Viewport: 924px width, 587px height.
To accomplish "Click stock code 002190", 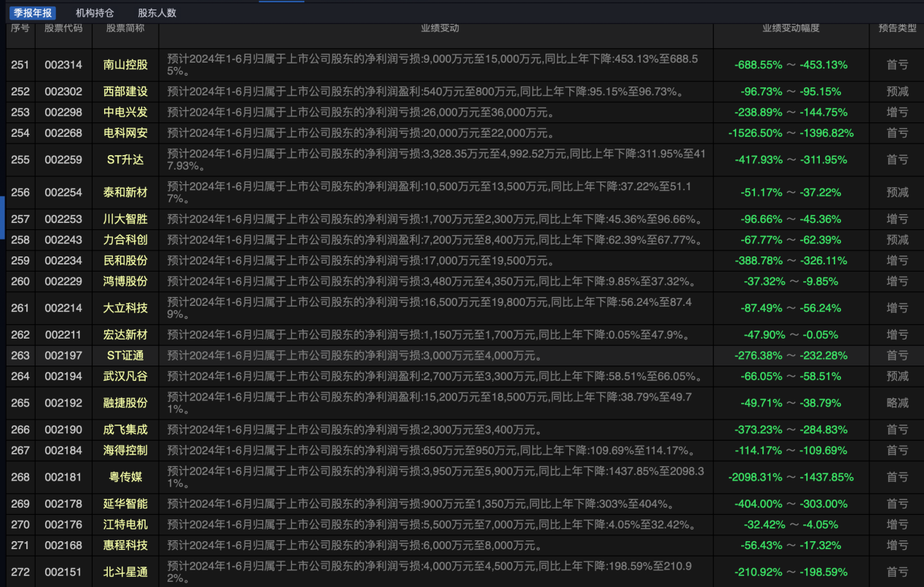I will (x=63, y=430).
